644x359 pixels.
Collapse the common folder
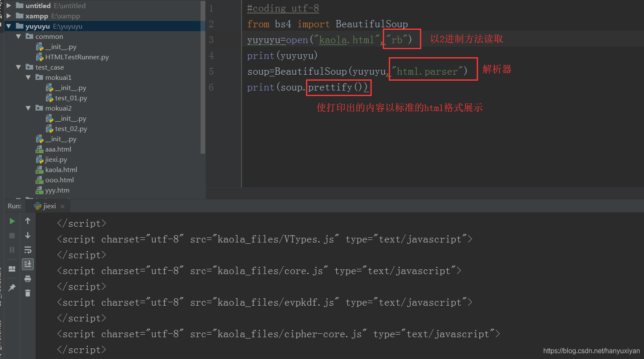click(18, 36)
